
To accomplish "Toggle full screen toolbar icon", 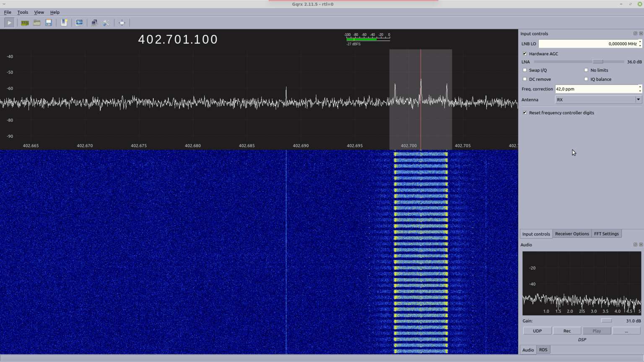I will point(122,23).
